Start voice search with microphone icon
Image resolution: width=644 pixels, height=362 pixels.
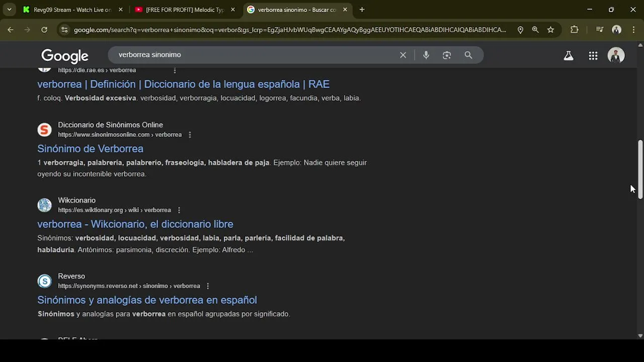click(426, 55)
